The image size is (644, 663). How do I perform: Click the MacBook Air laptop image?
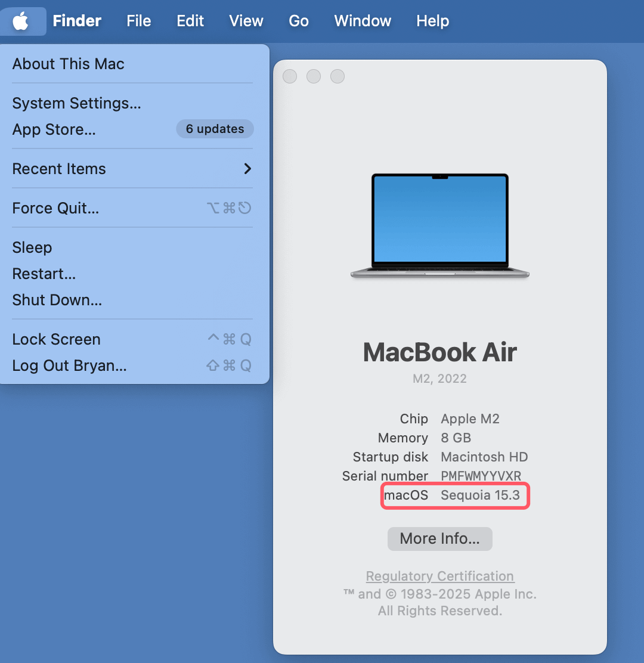coord(440,227)
